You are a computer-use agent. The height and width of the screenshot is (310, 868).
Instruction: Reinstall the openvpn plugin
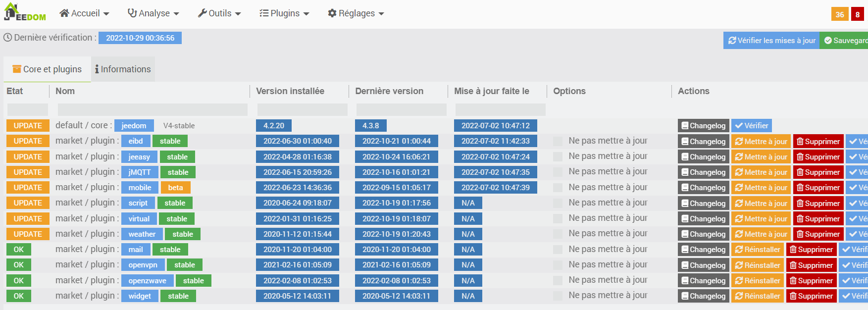coord(758,265)
